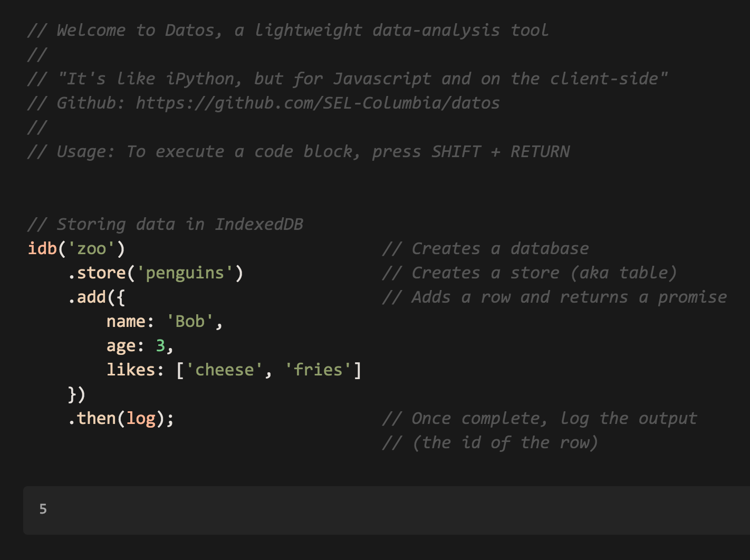Click '(the id of the row)' comment

(x=490, y=442)
